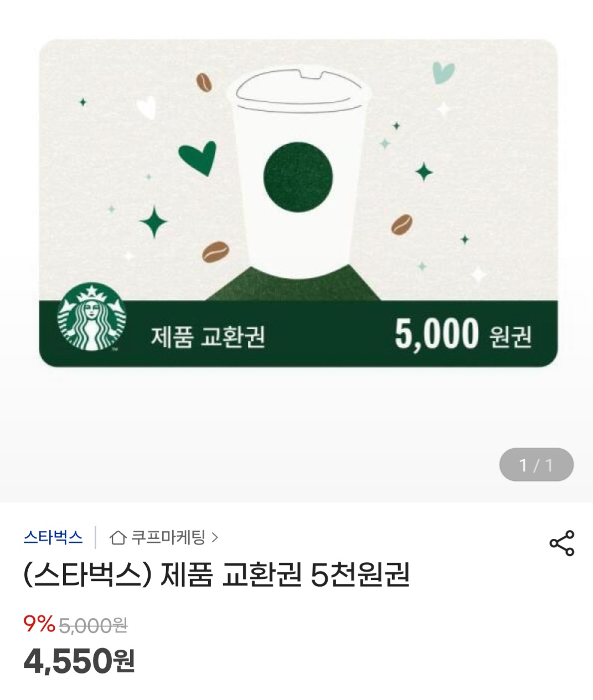Click the 4,550원 sale price
This screenshot has height=700, width=593.
(x=79, y=661)
